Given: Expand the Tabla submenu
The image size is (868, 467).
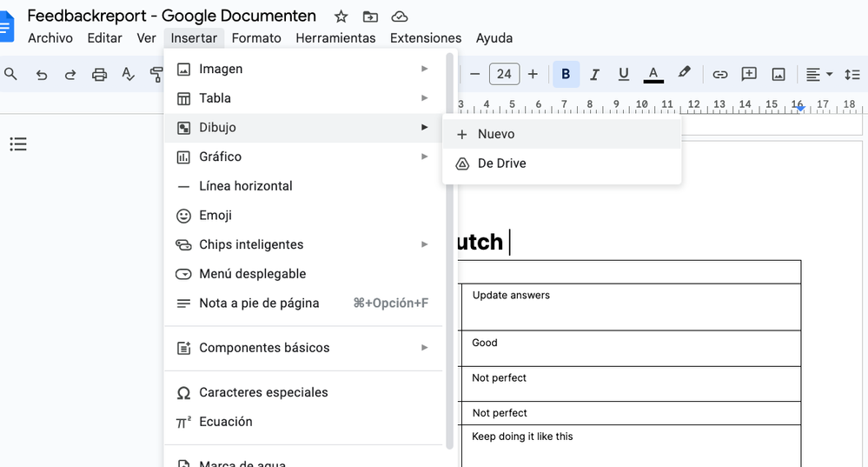Looking at the screenshot, I should (x=303, y=98).
